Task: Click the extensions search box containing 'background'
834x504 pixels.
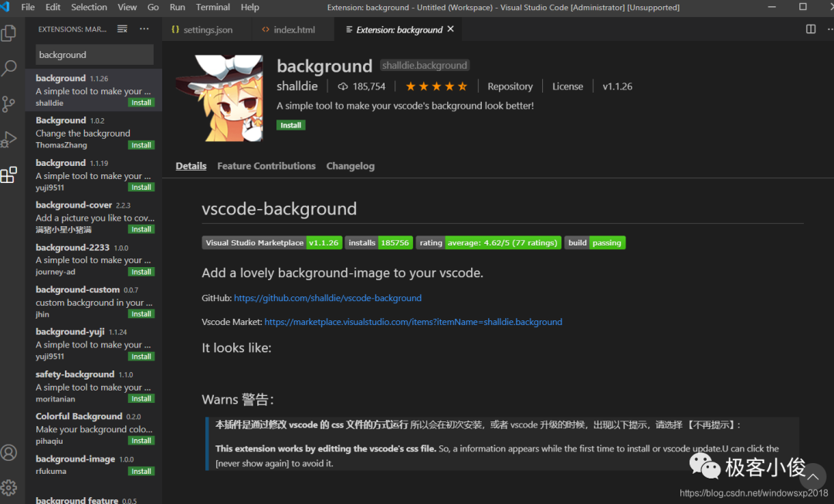Action: click(x=95, y=55)
